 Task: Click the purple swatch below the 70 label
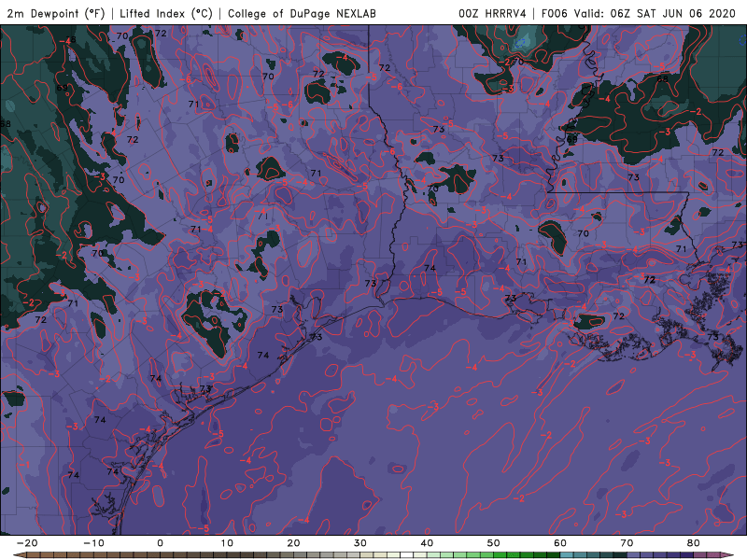[634, 555]
